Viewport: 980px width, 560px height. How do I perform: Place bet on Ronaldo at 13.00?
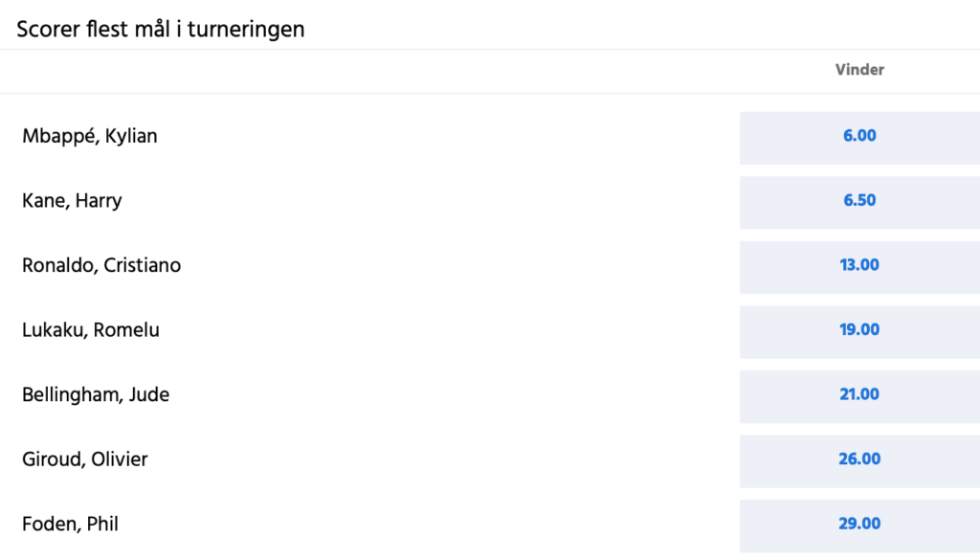[x=858, y=267]
